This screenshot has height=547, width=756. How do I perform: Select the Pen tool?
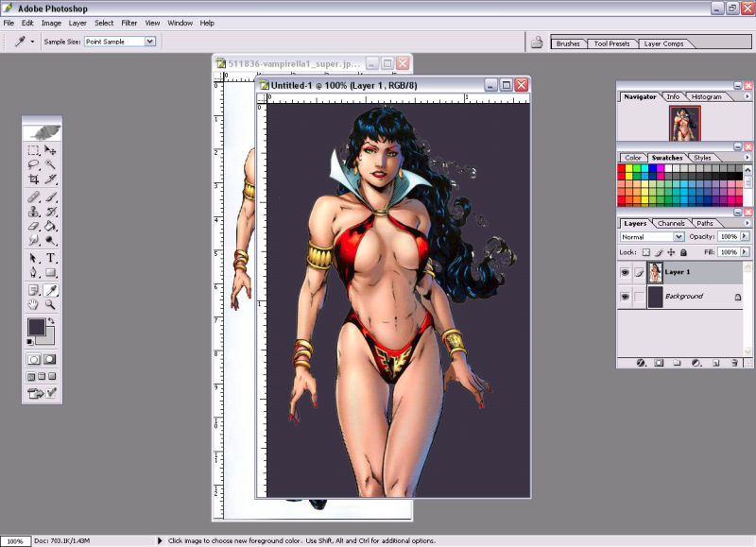click(33, 273)
